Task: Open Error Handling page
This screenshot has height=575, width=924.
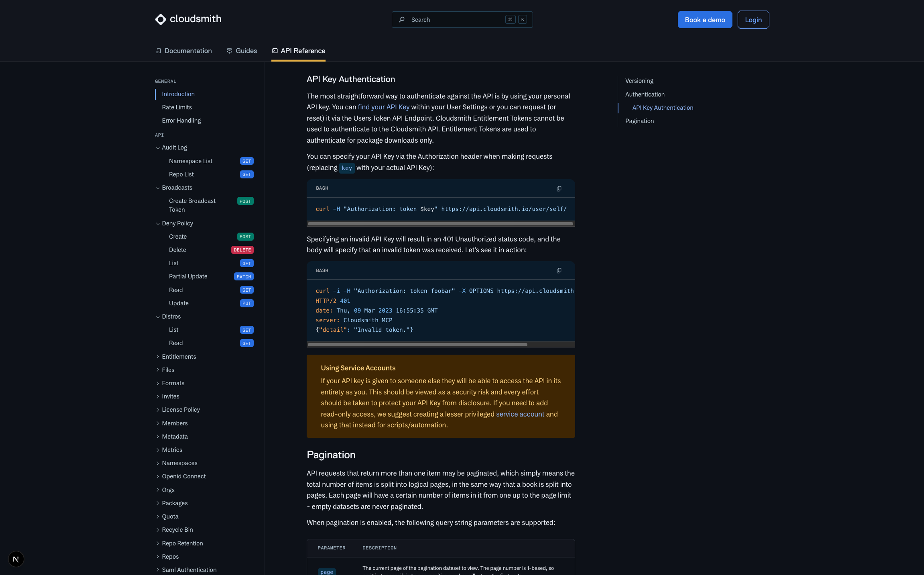Action: 181,121
